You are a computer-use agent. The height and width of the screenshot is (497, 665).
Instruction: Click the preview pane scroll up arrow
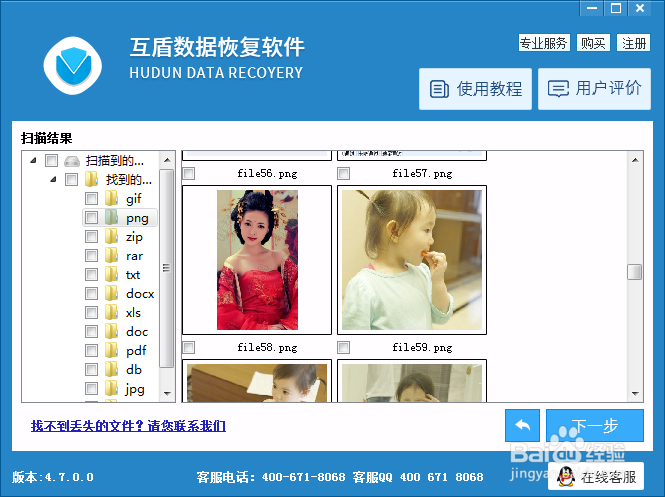coord(635,160)
